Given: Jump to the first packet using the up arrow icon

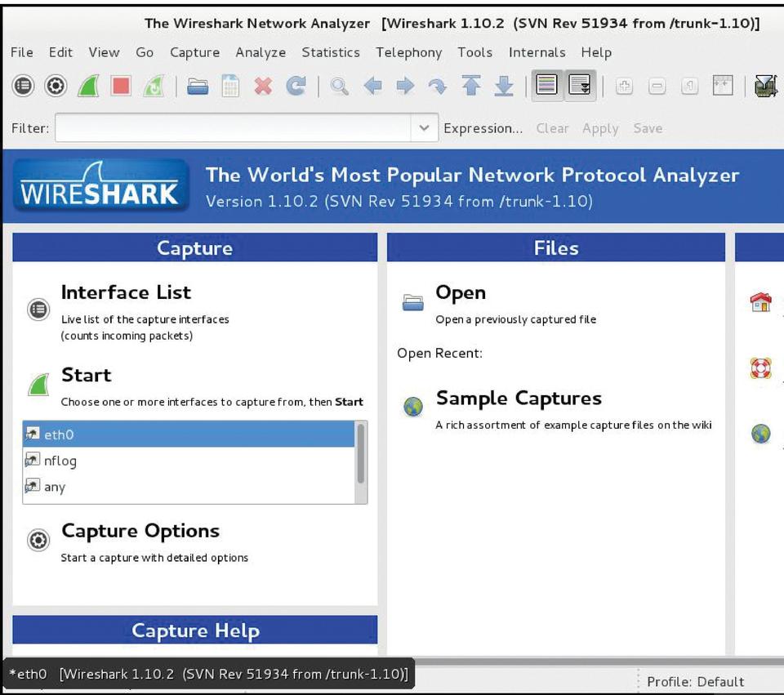Looking at the screenshot, I should pos(471,86).
